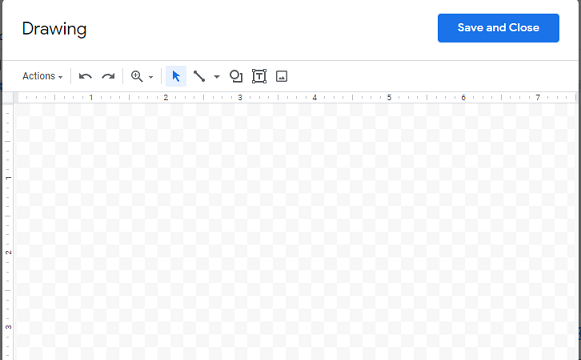
Task: Click the Drawing dialog title
Action: click(54, 29)
